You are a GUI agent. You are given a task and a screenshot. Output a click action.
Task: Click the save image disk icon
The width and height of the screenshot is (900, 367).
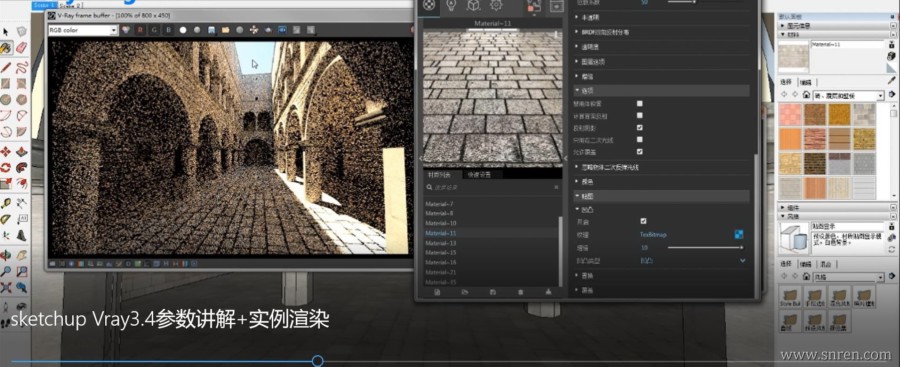click(211, 30)
